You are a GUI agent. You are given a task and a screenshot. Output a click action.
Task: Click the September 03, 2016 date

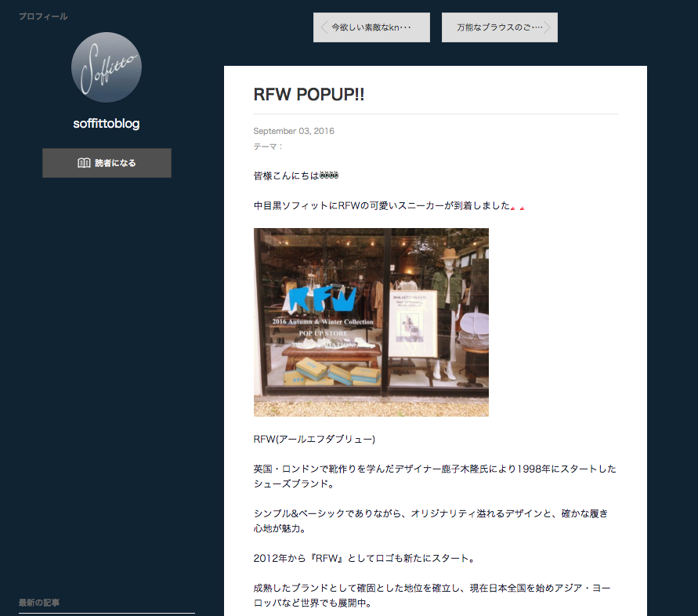click(294, 131)
